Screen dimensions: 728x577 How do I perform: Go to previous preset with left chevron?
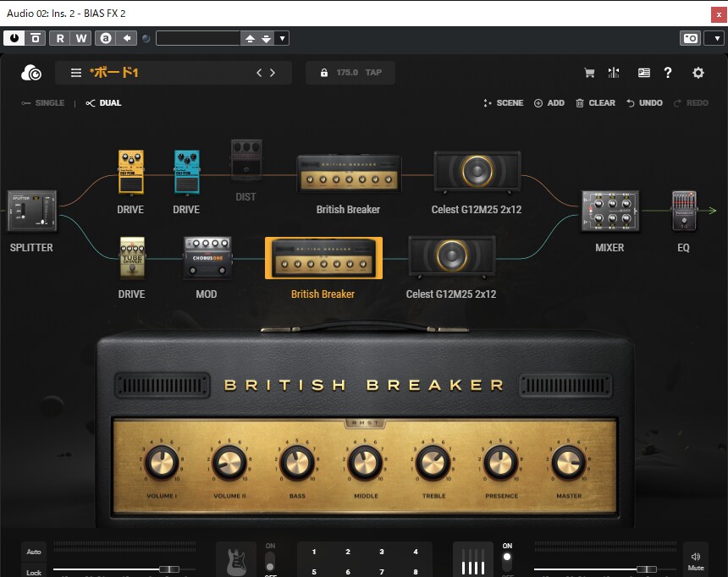coord(259,73)
